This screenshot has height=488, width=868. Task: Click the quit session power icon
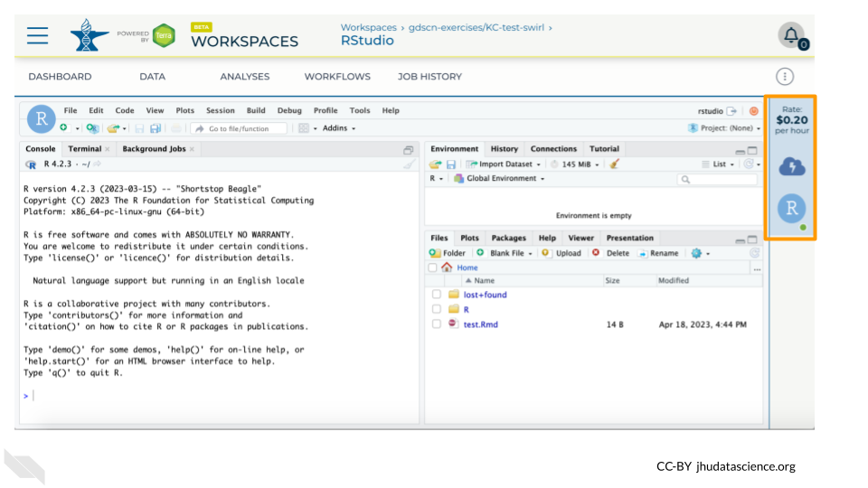pyautogui.click(x=753, y=111)
